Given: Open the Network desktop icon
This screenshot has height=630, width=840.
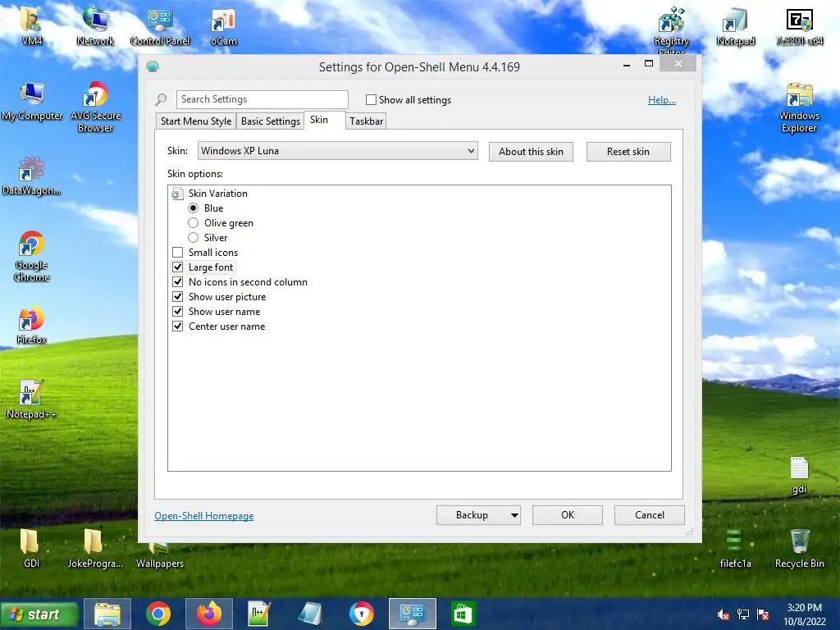Looking at the screenshot, I should click(95, 25).
